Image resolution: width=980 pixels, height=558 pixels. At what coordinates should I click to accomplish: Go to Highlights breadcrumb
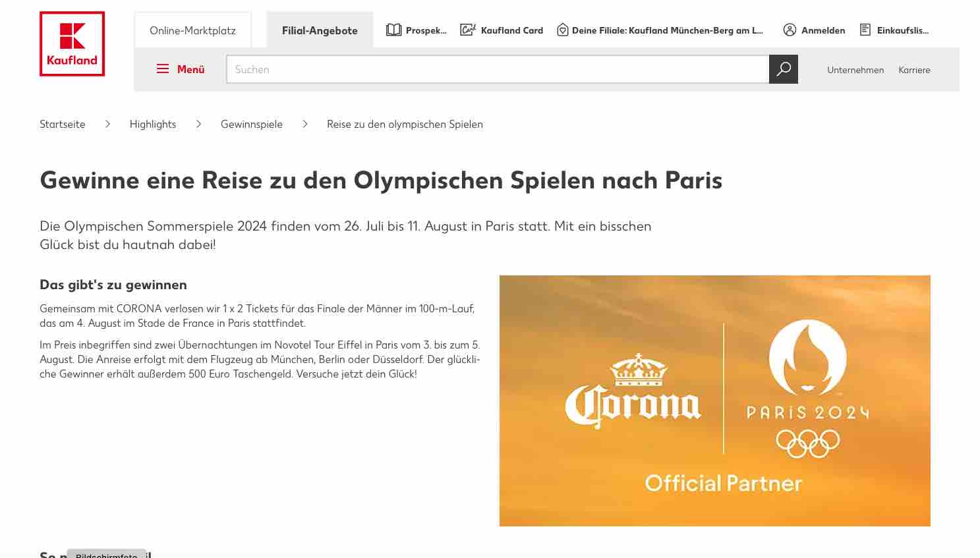point(153,124)
